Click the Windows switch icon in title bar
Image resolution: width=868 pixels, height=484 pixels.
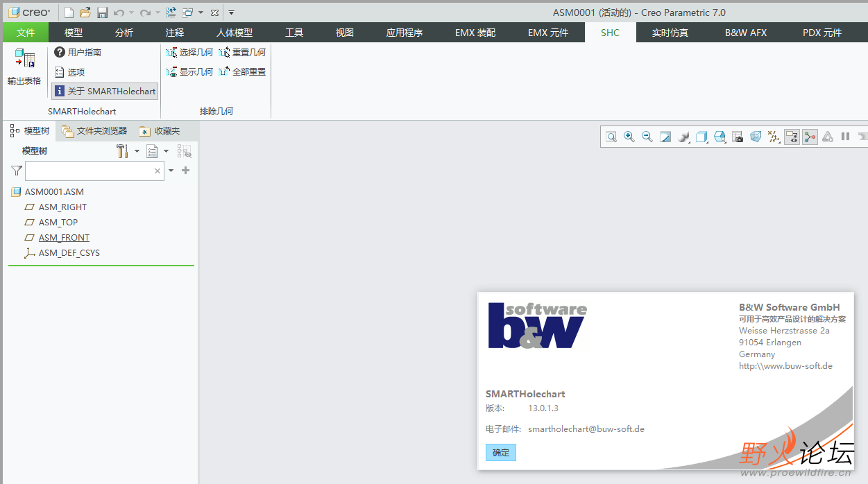click(187, 12)
